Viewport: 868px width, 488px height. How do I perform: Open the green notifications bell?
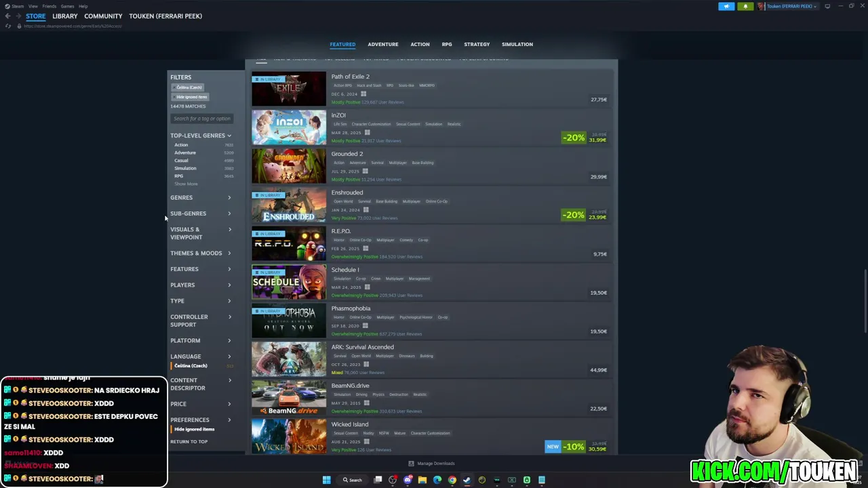(x=745, y=6)
